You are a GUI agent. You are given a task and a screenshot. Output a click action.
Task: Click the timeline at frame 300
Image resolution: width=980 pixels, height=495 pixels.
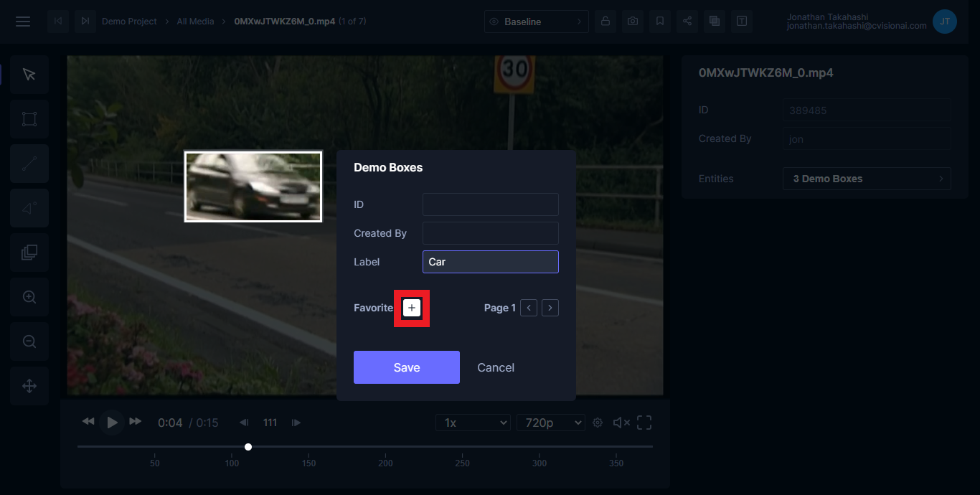pyautogui.click(x=540, y=447)
